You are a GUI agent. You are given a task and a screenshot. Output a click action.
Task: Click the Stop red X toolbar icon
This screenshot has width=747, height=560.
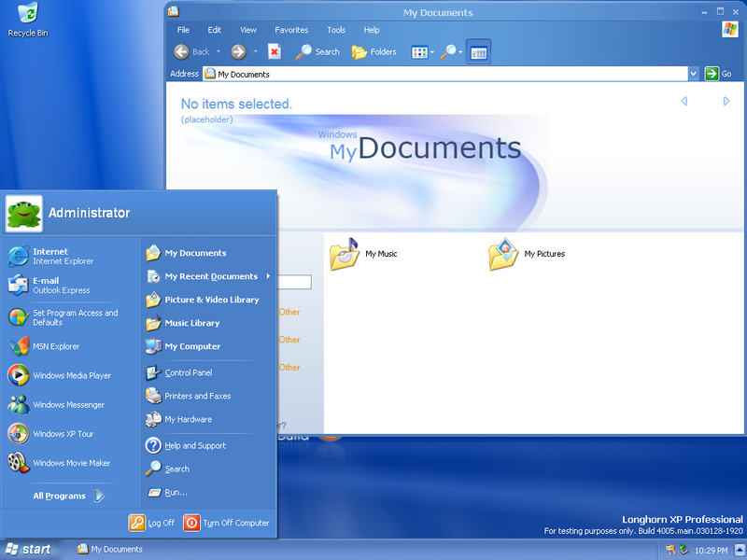tap(275, 52)
